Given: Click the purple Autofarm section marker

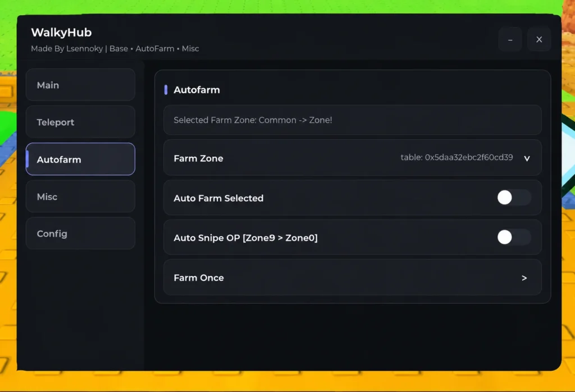Looking at the screenshot, I should click(166, 90).
